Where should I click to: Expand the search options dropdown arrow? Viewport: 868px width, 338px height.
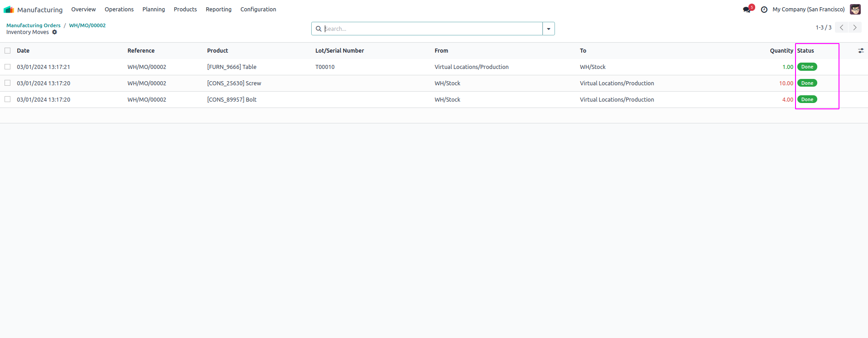click(549, 29)
